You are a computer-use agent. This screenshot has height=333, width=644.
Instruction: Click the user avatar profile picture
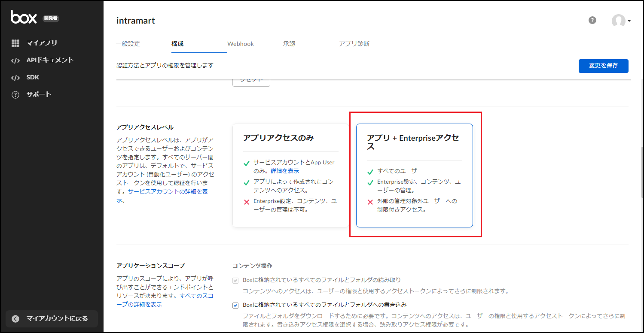(618, 21)
